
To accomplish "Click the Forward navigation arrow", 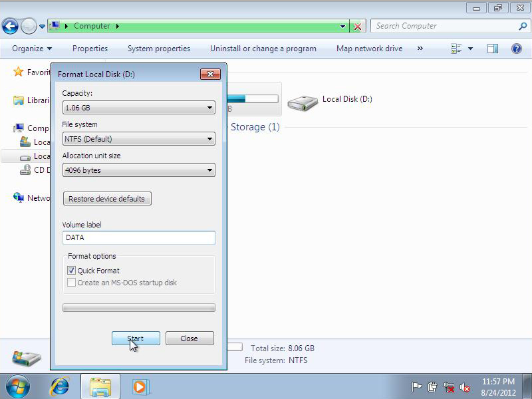I will tap(29, 26).
